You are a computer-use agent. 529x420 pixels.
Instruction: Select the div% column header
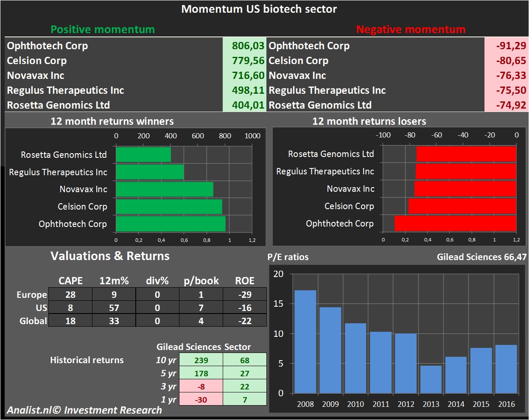[157, 281]
